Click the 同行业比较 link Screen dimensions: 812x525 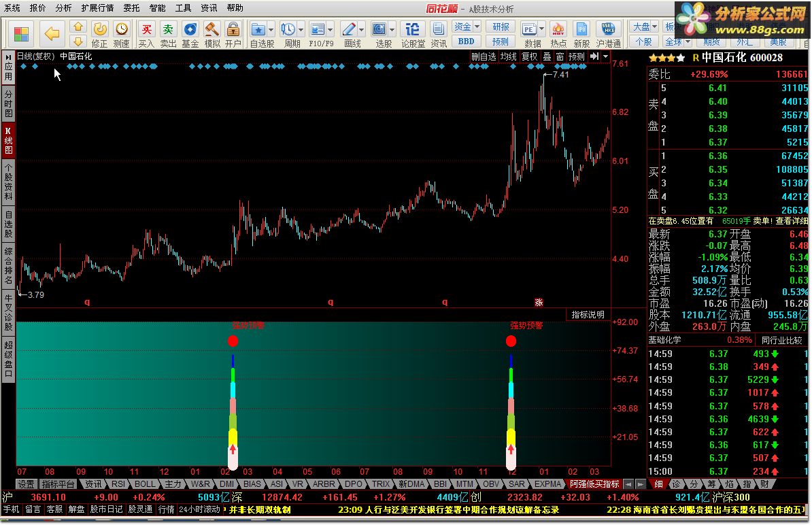(782, 340)
